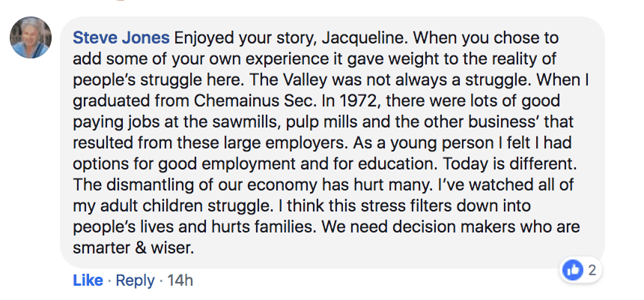Open Steve Jones profile picture avatar
This screenshot has width=644, height=300.
30,37
